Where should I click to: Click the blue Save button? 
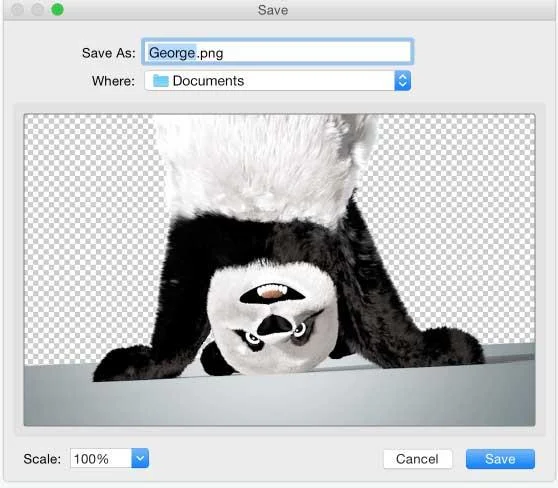tap(500, 459)
